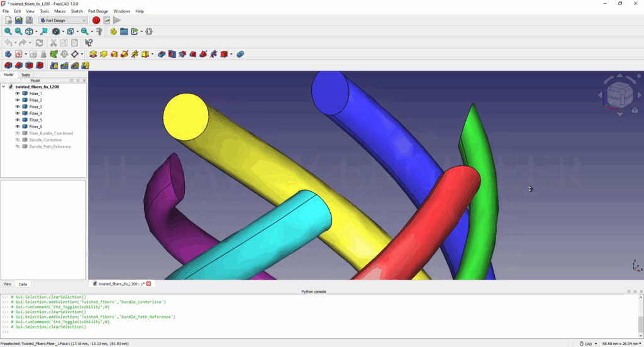
Task: Click the Draft tool icon
Action: click(x=29, y=65)
